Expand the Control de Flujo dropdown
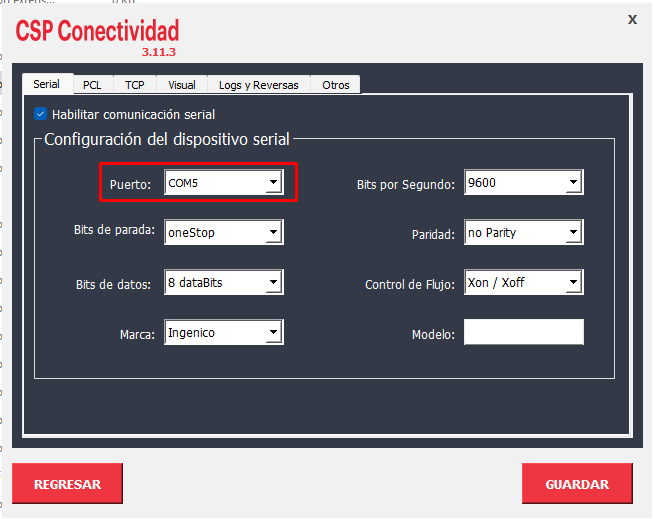 point(573,283)
